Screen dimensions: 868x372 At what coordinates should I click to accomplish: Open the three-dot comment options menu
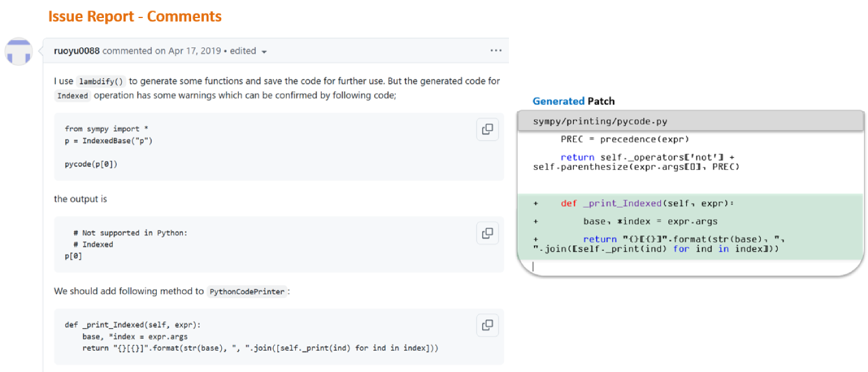496,51
